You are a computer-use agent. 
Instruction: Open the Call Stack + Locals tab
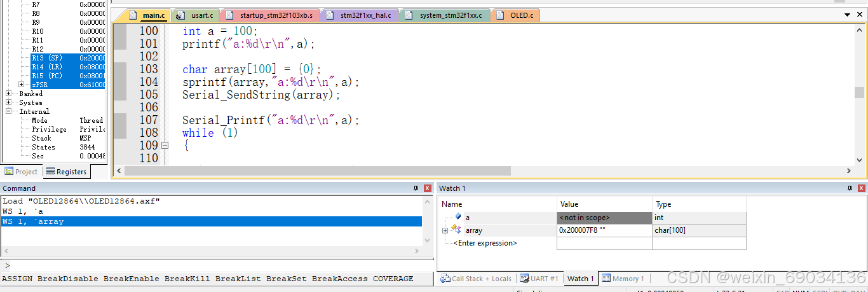[x=477, y=279]
